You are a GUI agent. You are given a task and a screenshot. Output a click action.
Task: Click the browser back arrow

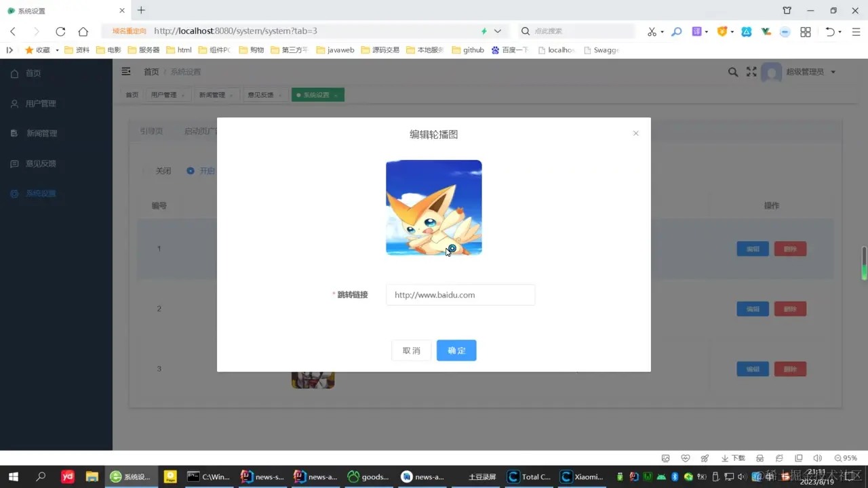pyautogui.click(x=13, y=31)
